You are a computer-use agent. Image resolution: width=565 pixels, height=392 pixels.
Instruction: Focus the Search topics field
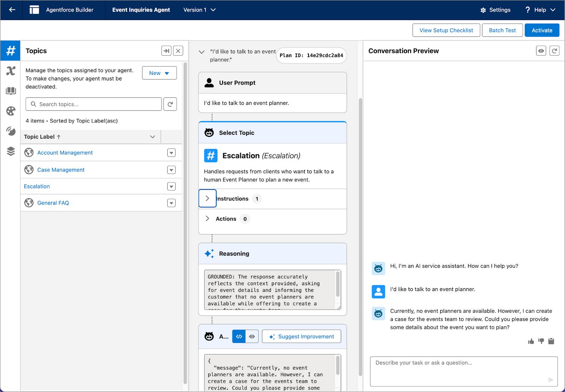(x=94, y=104)
